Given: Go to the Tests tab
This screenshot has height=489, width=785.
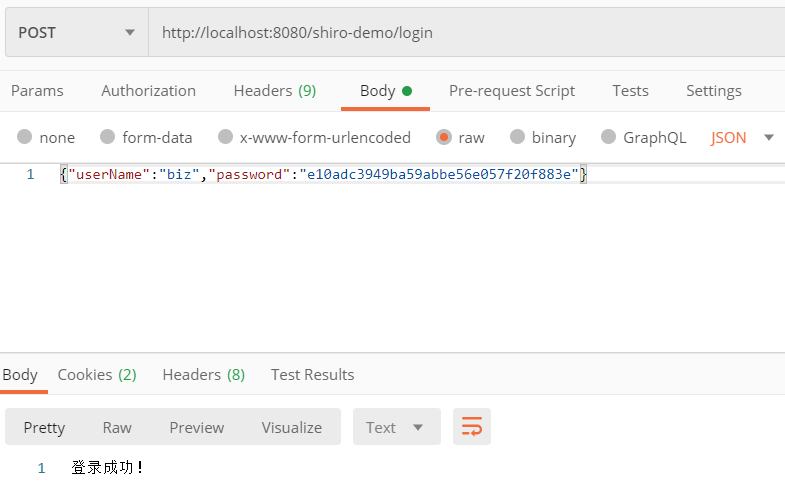Looking at the screenshot, I should click(630, 91).
